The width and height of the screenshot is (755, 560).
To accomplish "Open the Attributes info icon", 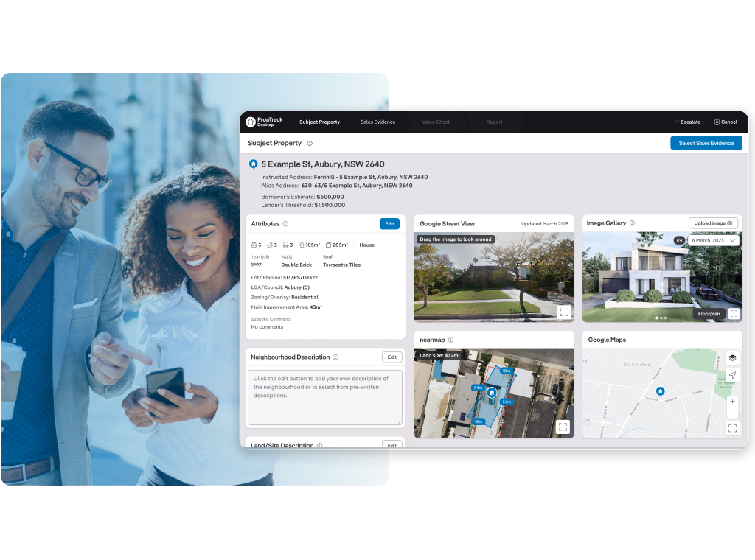I will [x=285, y=224].
